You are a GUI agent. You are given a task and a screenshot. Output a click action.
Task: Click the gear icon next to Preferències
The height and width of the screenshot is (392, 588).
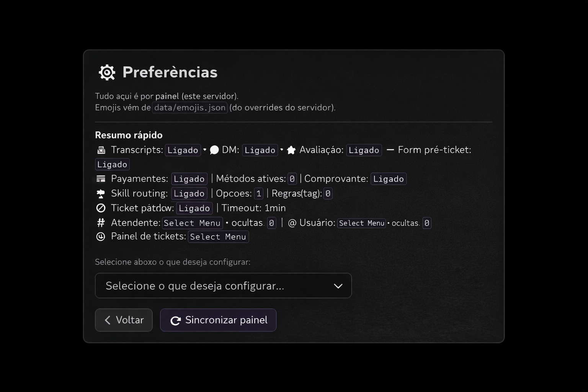pos(106,72)
